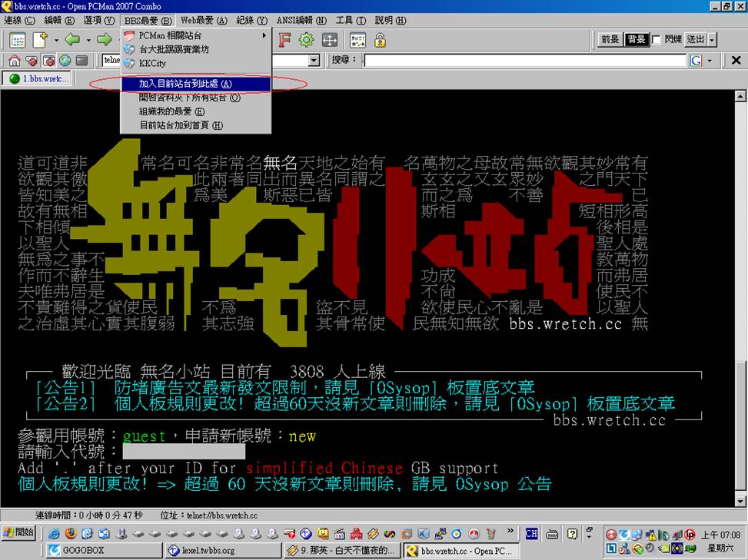Click the home icon in address toolbar
This screenshot has height=560, width=748.
pos(15,61)
